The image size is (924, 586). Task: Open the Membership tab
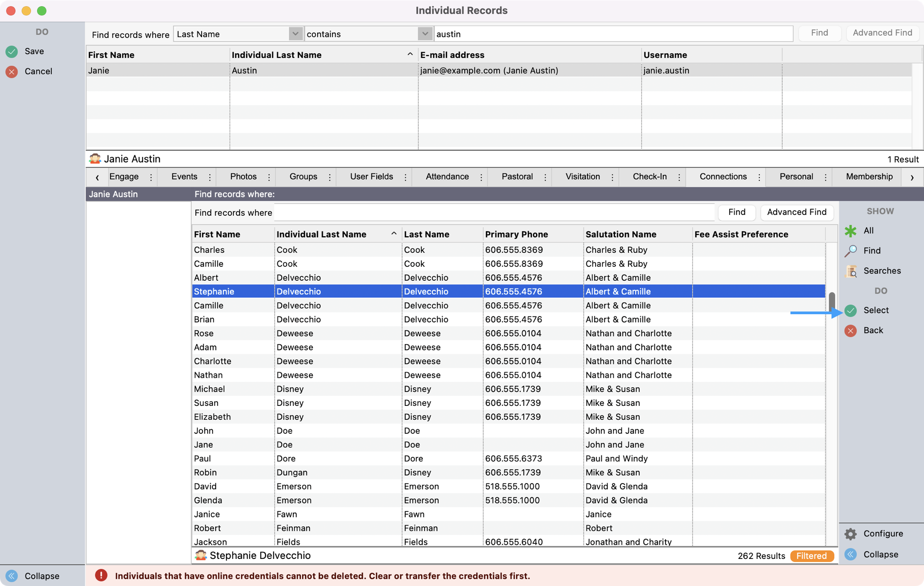tap(869, 177)
